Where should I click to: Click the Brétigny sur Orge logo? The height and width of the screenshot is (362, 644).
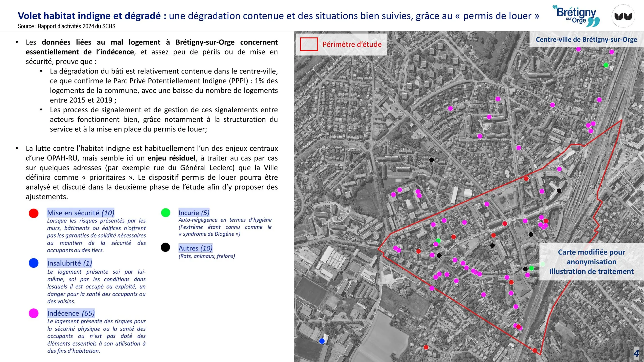[576, 16]
